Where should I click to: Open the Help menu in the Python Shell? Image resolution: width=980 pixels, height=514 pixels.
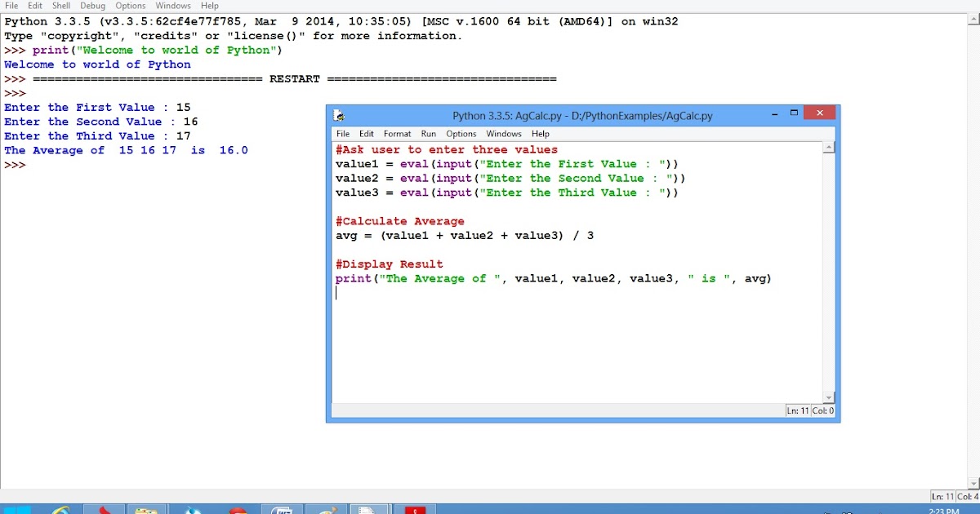pyautogui.click(x=209, y=5)
